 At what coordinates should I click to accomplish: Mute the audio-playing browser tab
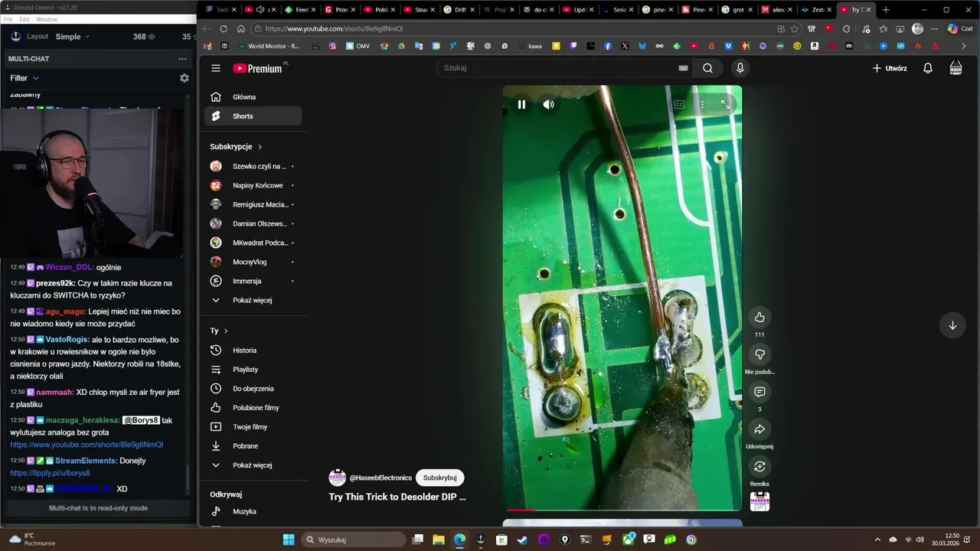tap(260, 10)
